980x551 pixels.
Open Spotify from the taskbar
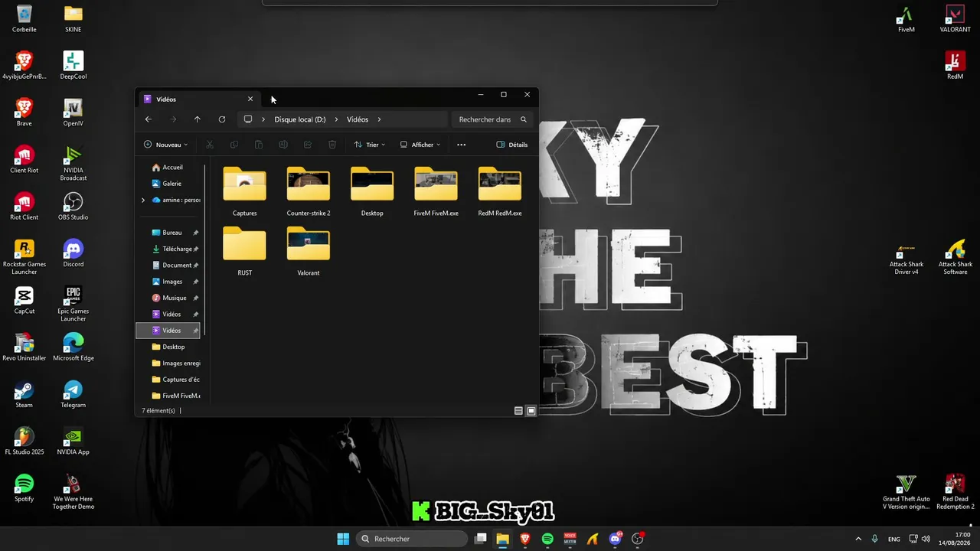click(547, 539)
